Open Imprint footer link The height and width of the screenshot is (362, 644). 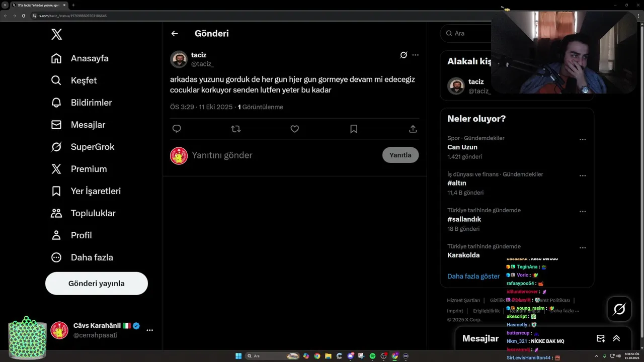point(455,311)
